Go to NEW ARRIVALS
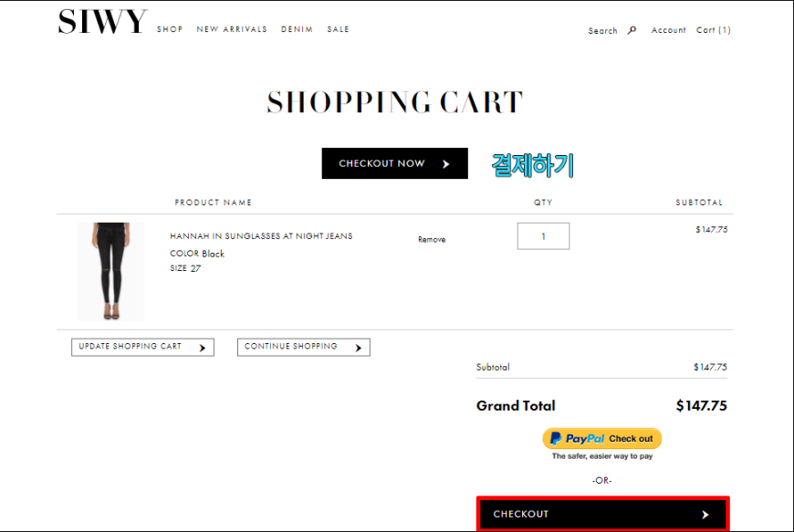This screenshot has height=532, width=794. [232, 29]
